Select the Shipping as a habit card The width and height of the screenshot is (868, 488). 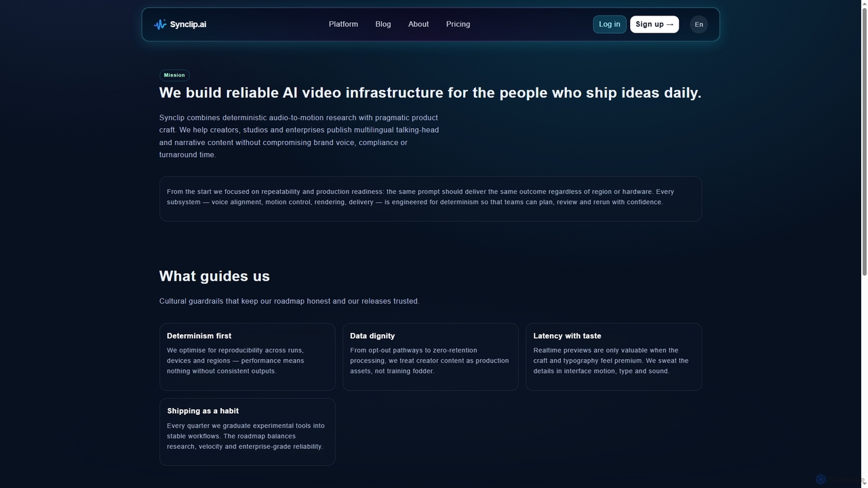coord(248,432)
